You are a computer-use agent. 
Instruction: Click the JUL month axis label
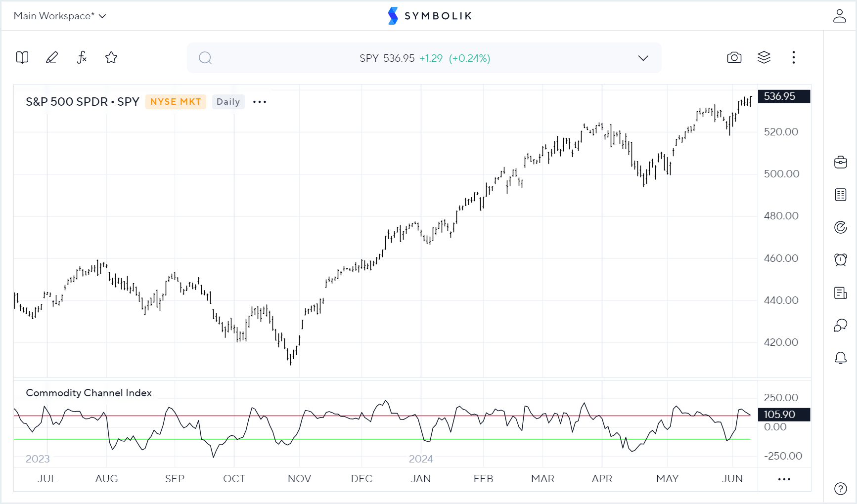[x=47, y=479]
